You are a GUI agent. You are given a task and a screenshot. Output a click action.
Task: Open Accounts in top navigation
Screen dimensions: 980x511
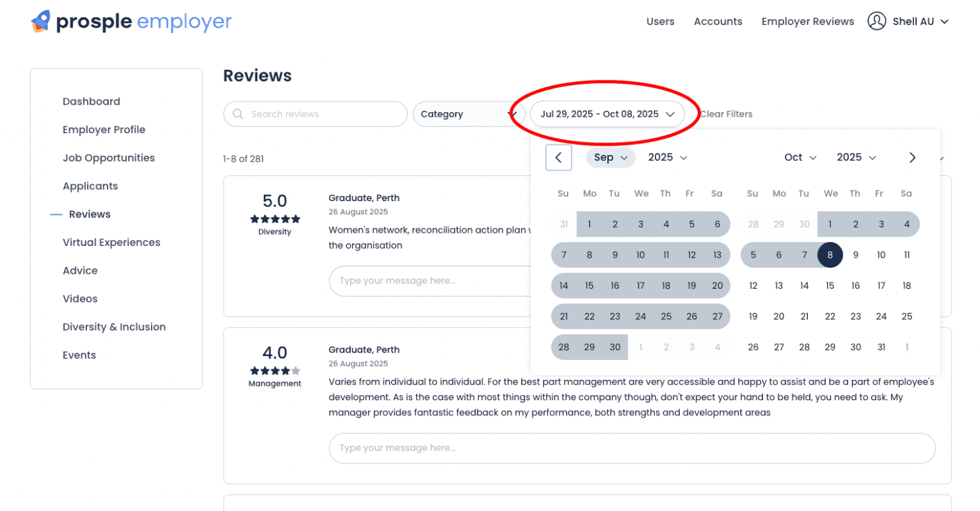(718, 22)
